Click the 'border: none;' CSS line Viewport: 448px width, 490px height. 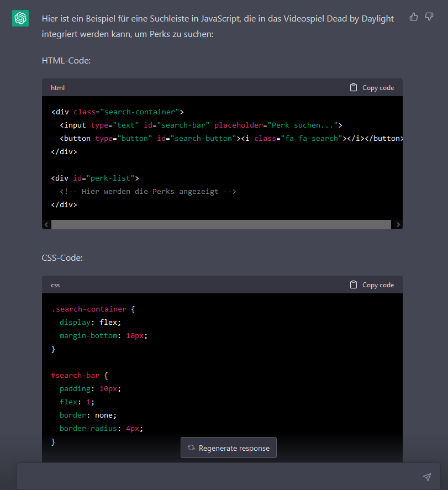click(88, 415)
